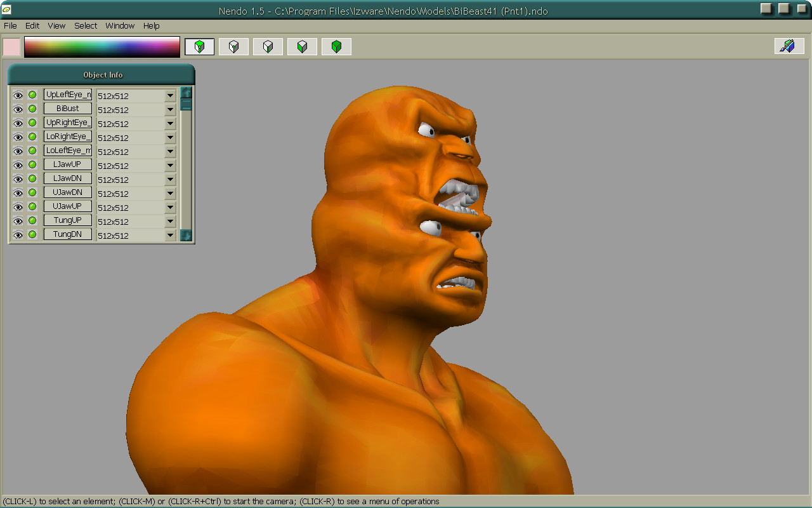Click the status bar hint starting with "(CLICK-L)"
The height and width of the screenshot is (508, 812).
tap(221, 502)
